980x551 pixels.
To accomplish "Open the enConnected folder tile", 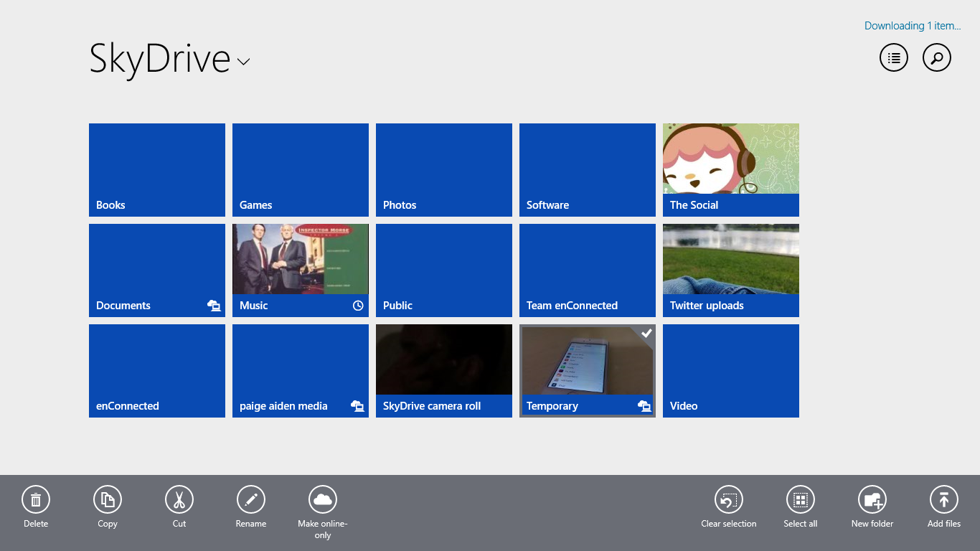I will [x=157, y=371].
